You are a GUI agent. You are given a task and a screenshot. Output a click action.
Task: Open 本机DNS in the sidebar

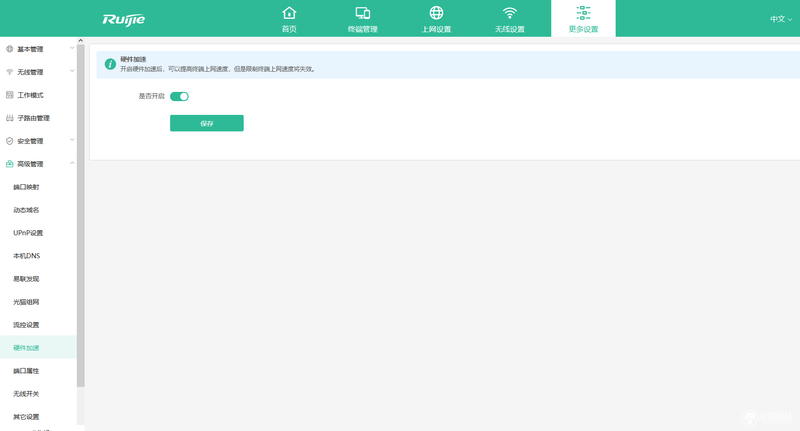[27, 256]
